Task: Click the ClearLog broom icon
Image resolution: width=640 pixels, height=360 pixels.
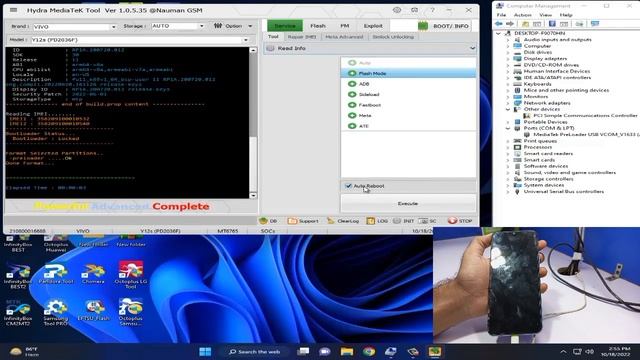Action: coord(331,221)
